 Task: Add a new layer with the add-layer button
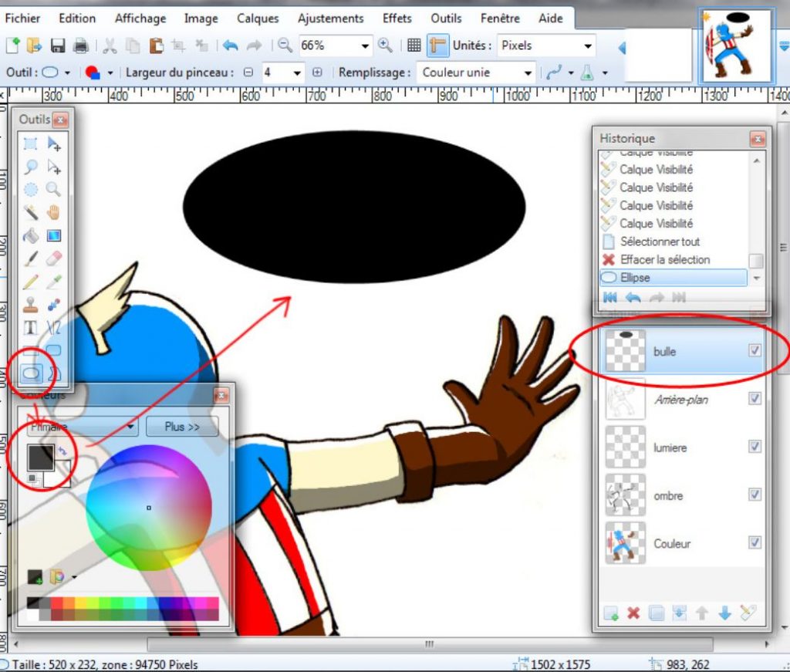pos(610,613)
